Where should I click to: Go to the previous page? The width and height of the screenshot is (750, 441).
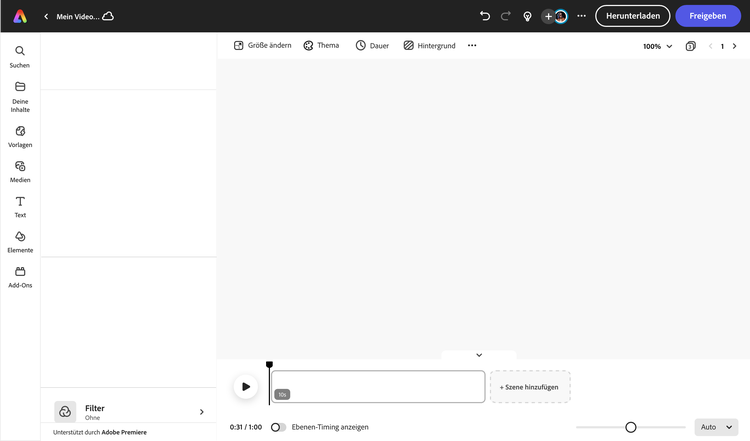[710, 46]
